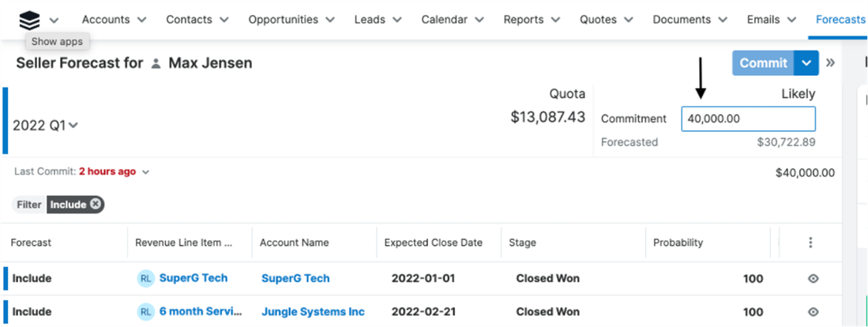Click the user icon before Max Jensen

coord(156,63)
